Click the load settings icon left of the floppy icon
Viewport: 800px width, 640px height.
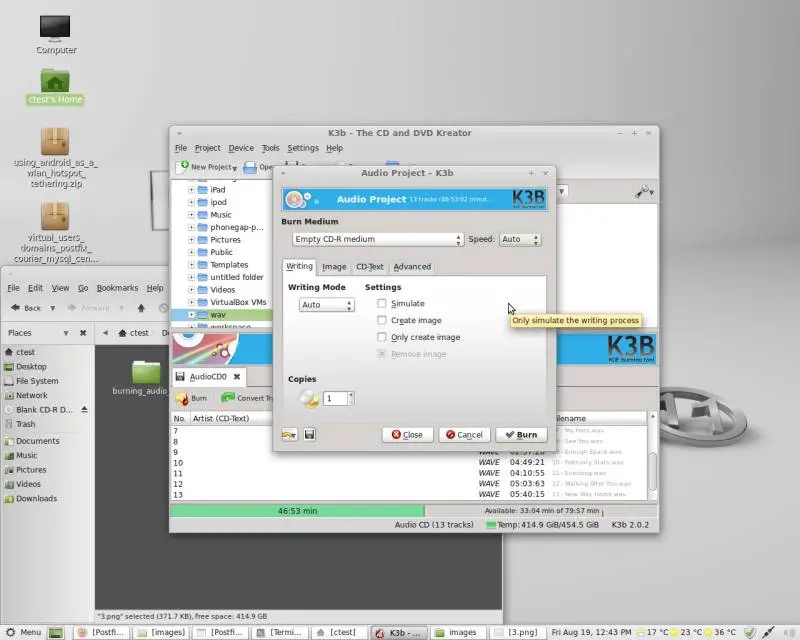(x=289, y=434)
